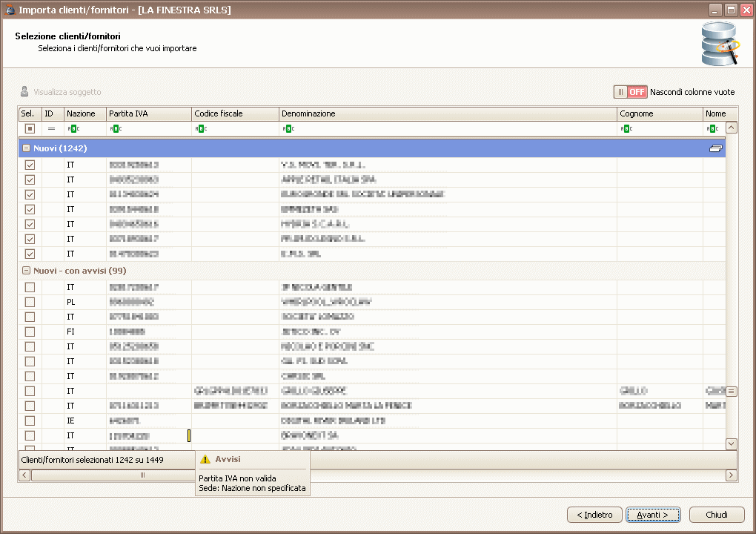Click the Avanti button

652,515
